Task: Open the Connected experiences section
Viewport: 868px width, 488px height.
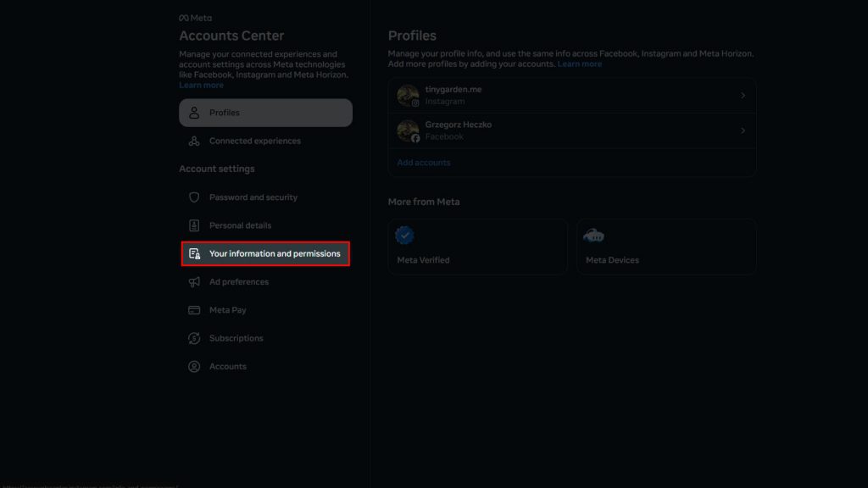Action: (x=254, y=141)
